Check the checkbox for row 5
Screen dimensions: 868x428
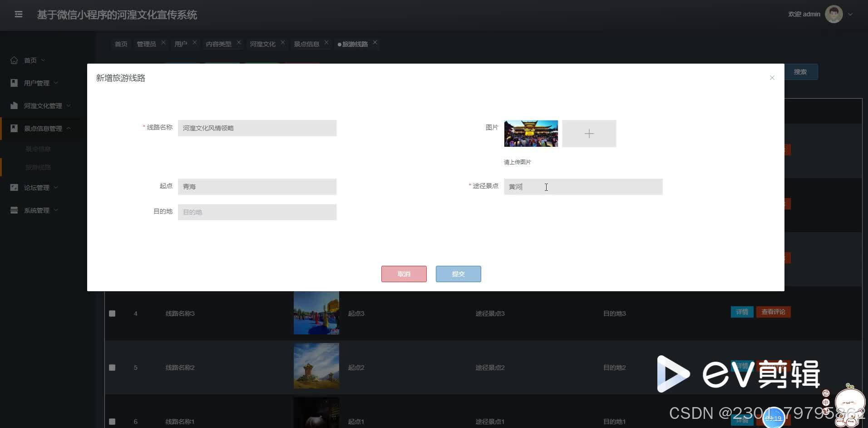click(112, 368)
